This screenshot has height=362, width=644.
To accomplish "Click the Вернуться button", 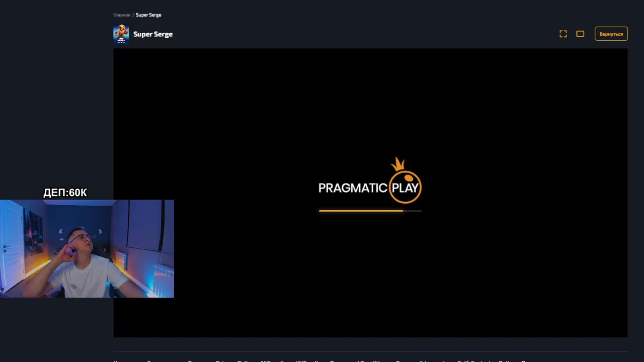I will pyautogui.click(x=611, y=34).
